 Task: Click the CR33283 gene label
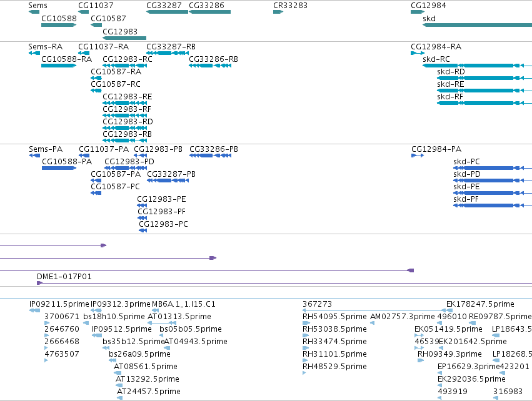click(290, 6)
